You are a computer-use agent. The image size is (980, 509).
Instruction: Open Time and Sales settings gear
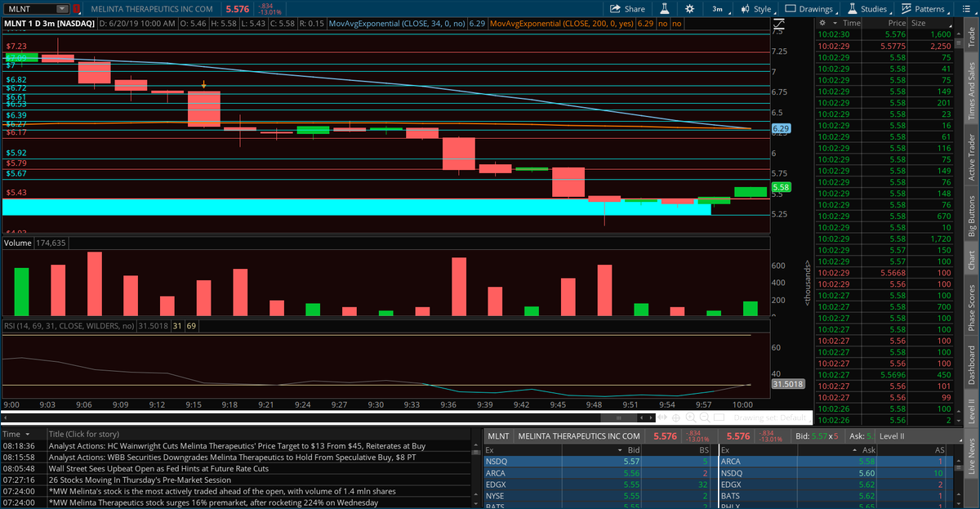(x=824, y=24)
